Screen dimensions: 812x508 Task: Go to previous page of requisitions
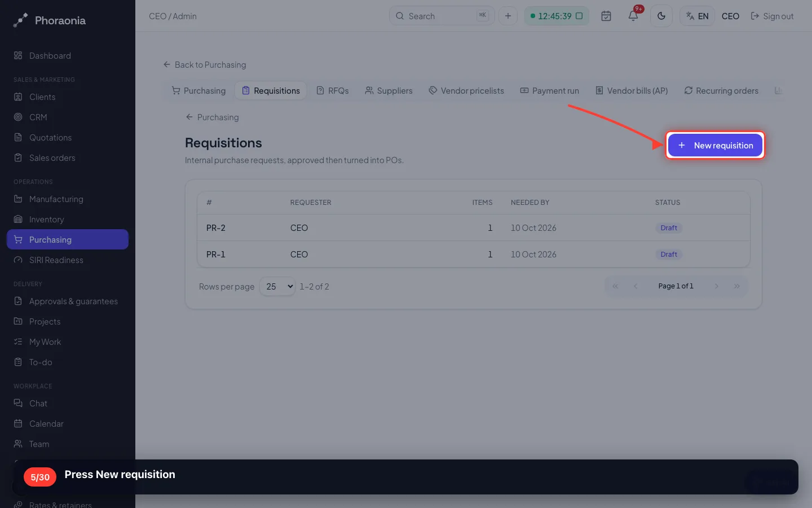click(x=636, y=286)
